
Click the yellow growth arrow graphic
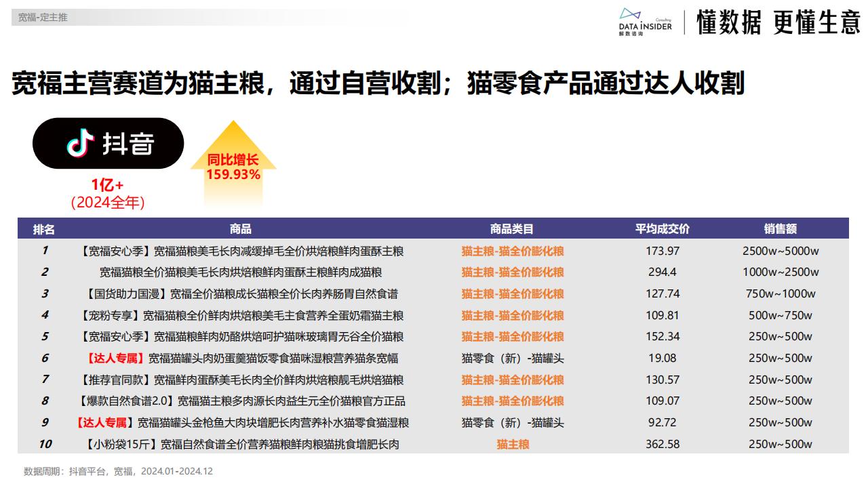[233, 163]
